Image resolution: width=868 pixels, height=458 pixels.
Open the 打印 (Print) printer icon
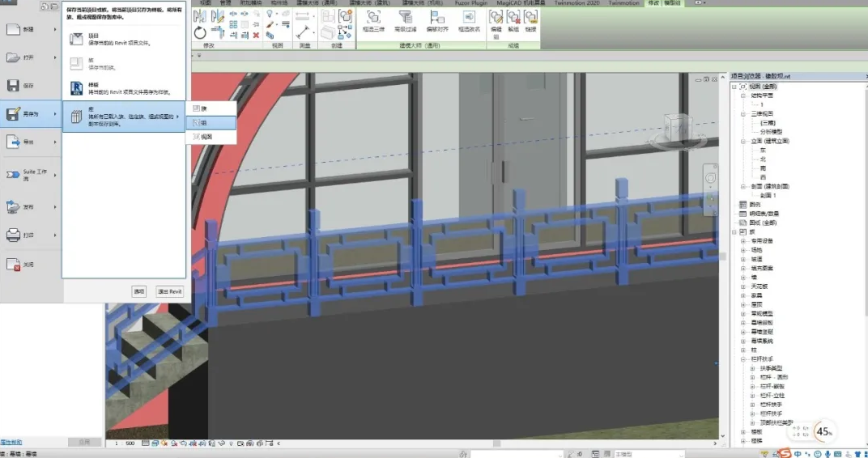(x=14, y=235)
